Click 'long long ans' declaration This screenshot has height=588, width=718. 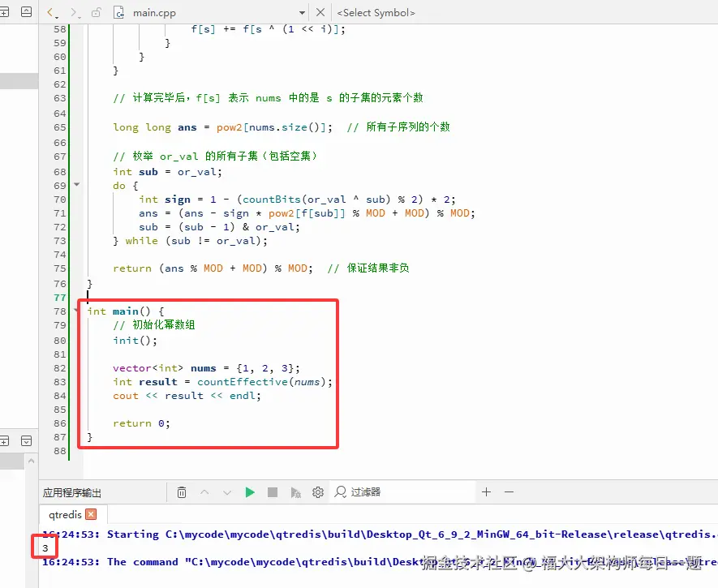click(x=155, y=127)
